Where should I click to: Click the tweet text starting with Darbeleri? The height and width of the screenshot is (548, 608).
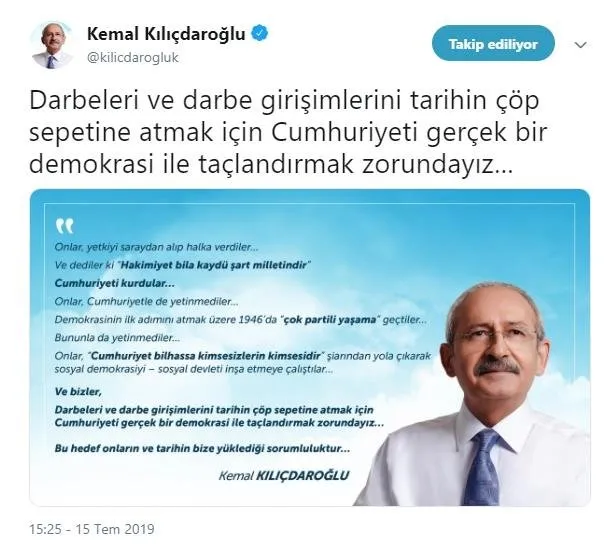(x=288, y=132)
